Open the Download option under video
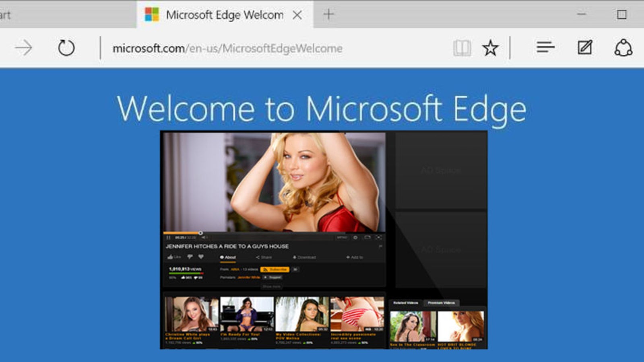Screen dimensions: 644x362 (304, 257)
